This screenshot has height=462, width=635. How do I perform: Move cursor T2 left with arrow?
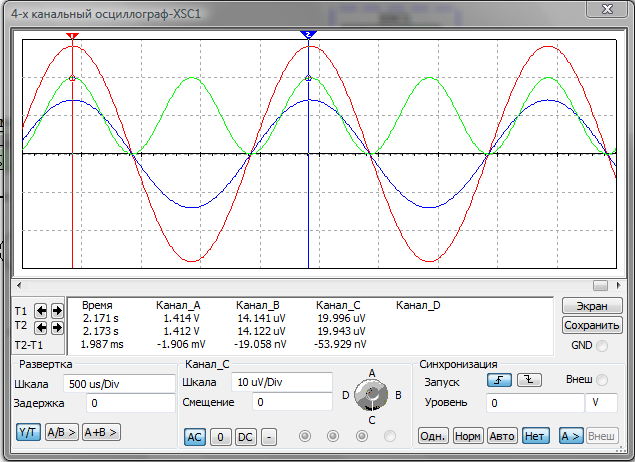[x=41, y=327]
